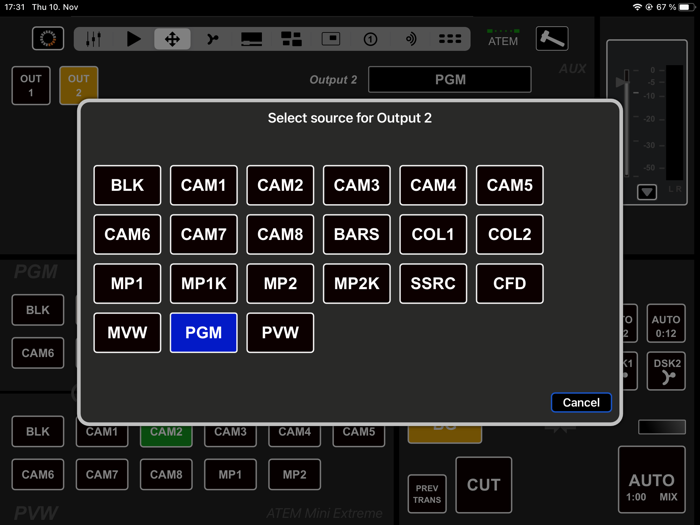
Task: Choose CAM8 in the source dialog
Action: click(280, 234)
